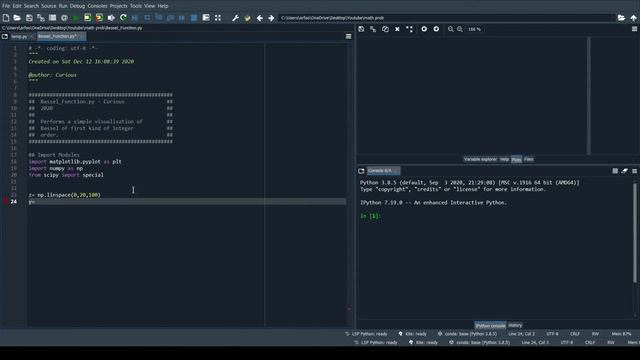Toggle fullscreen mode icon

click(x=218, y=18)
